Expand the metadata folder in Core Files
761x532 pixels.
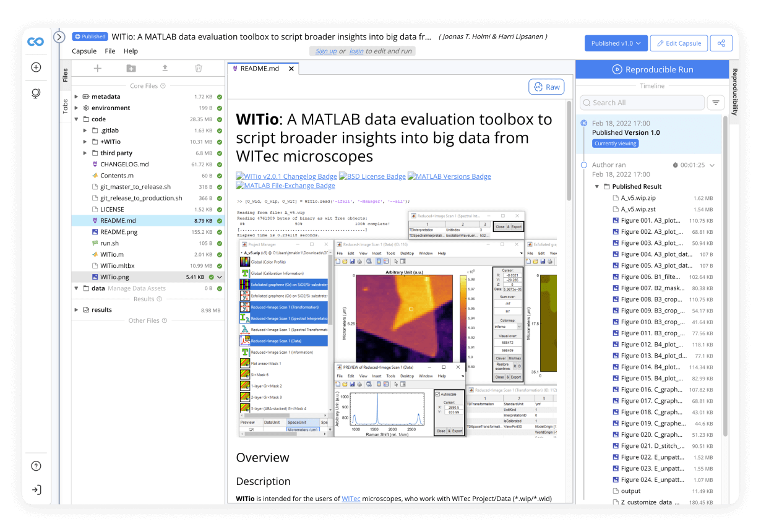click(x=76, y=97)
